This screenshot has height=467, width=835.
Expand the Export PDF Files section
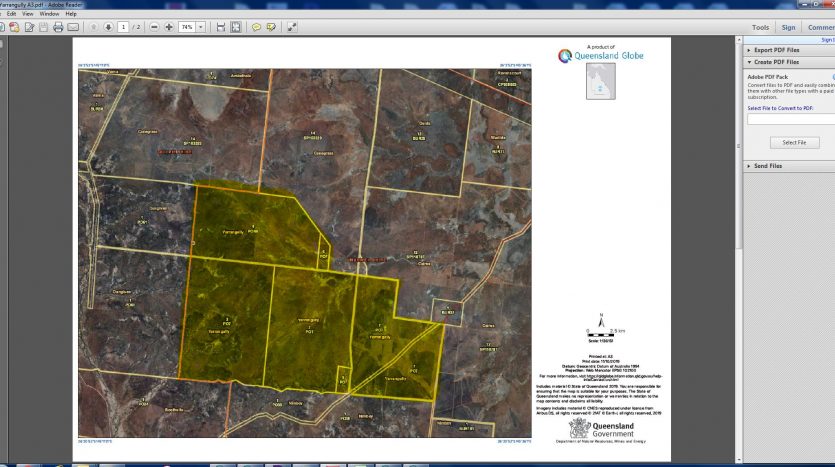(776, 49)
